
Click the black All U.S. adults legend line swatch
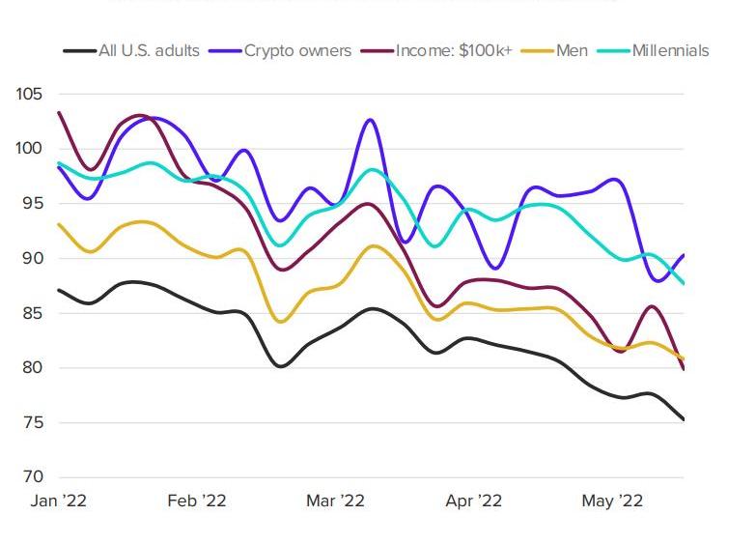click(80, 50)
